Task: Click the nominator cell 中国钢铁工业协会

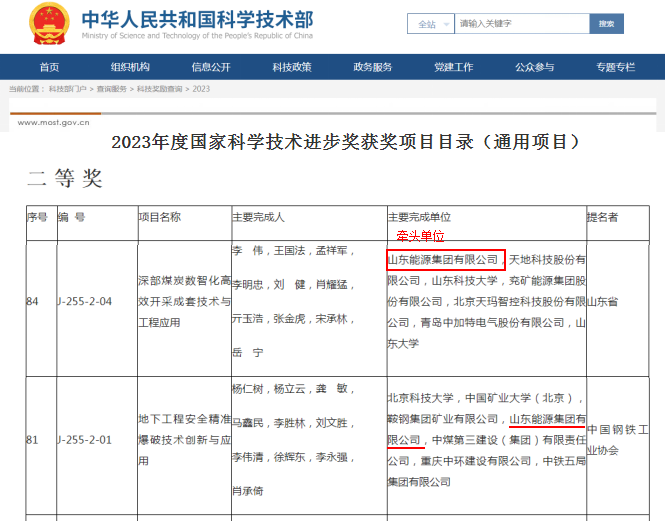Action: [x=618, y=440]
